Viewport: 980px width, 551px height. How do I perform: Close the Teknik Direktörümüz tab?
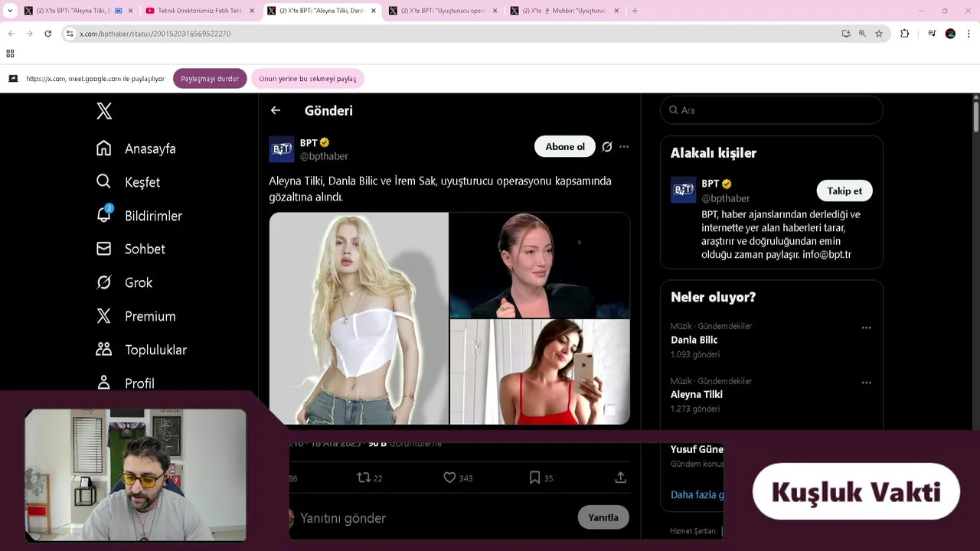(252, 11)
